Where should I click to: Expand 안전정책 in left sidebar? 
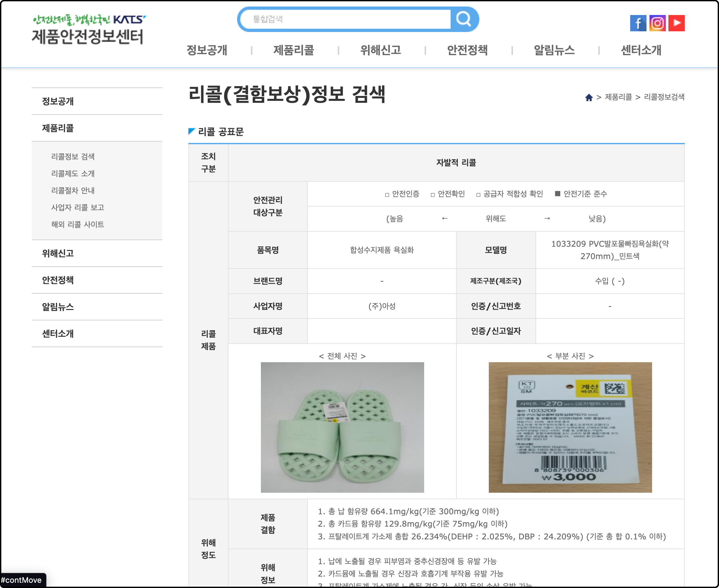pos(97,280)
